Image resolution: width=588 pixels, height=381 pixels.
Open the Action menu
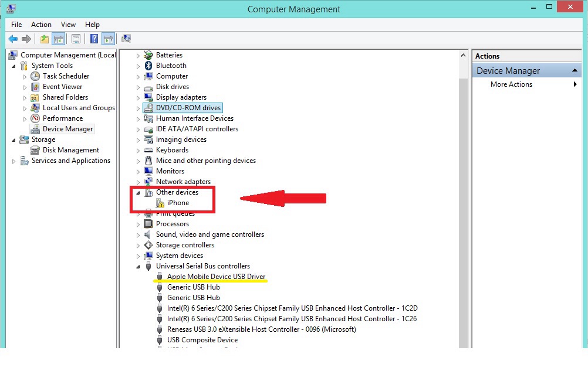(x=41, y=25)
